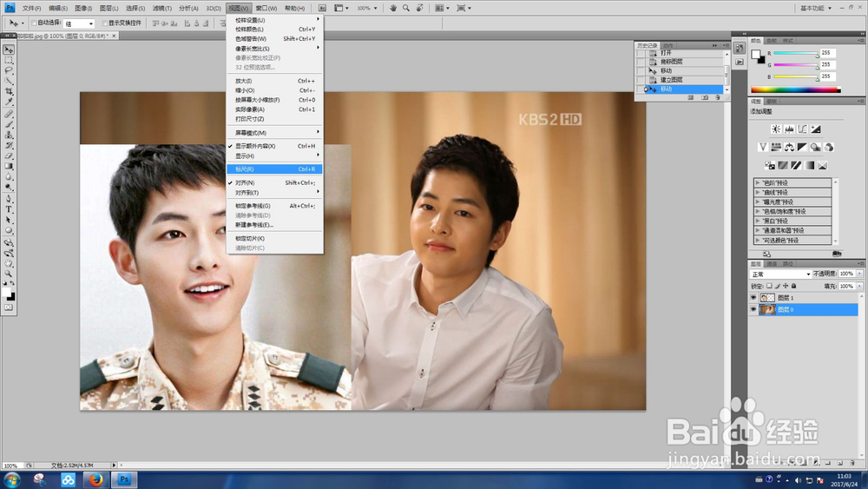Viewport: 868px width, 489px height.
Task: Open the 基本功能 workspace dropdown
Action: [x=815, y=8]
